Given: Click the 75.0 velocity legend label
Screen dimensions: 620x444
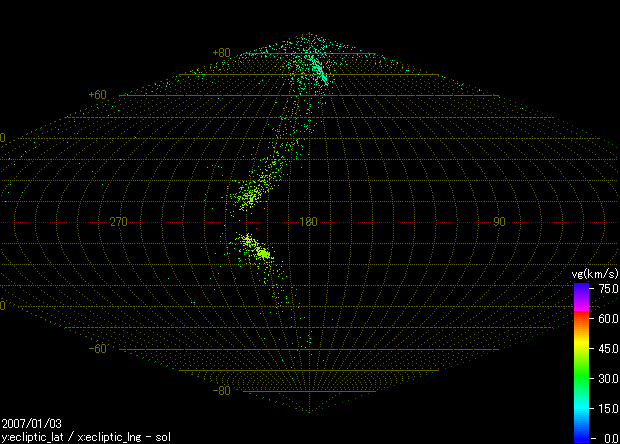Looking at the screenshot, I should tap(606, 288).
